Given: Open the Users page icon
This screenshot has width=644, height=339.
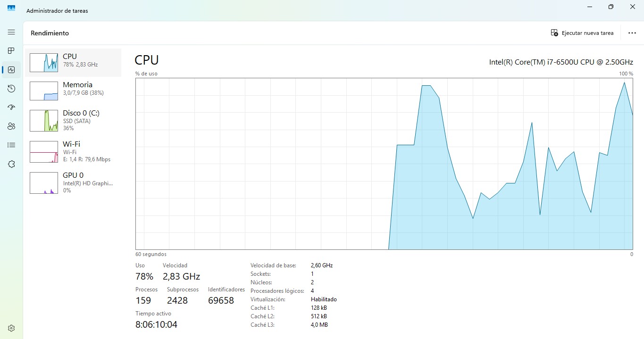Looking at the screenshot, I should click(x=11, y=126).
